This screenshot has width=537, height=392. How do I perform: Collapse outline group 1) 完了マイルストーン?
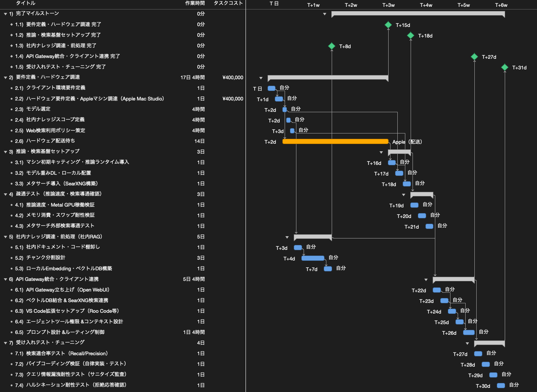[5, 14]
